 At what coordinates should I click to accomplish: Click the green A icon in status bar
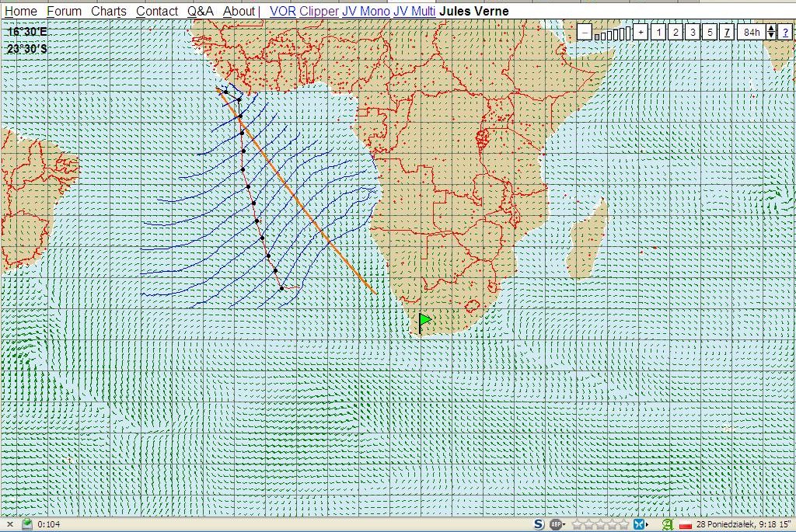[x=666, y=524]
